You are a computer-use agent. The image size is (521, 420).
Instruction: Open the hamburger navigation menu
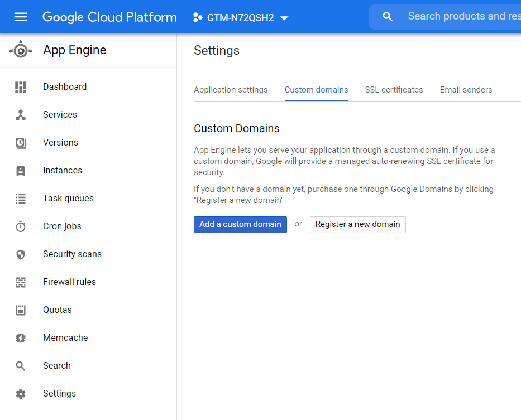pyautogui.click(x=21, y=17)
